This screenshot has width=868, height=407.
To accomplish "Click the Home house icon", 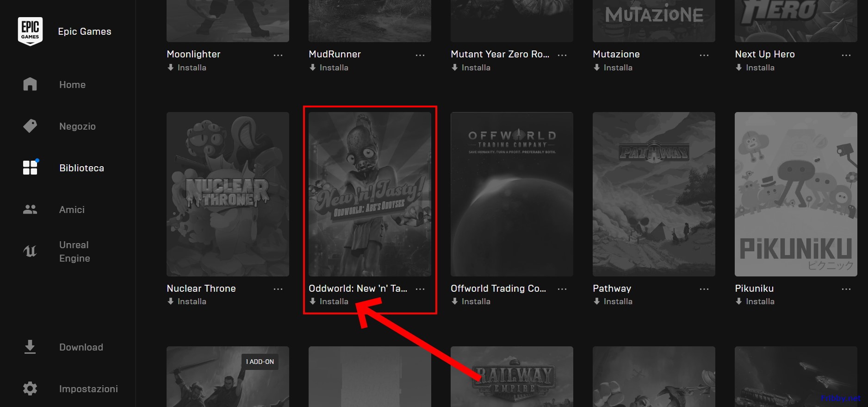I will coord(30,84).
